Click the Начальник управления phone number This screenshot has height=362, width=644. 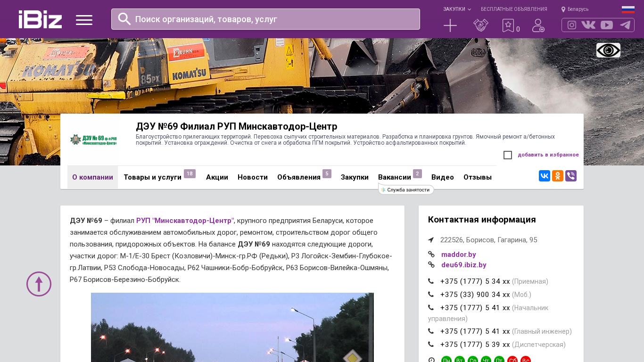(475, 308)
